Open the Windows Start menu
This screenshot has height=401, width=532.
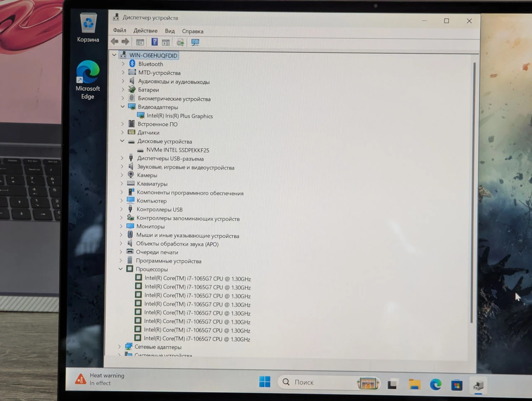tap(265, 381)
